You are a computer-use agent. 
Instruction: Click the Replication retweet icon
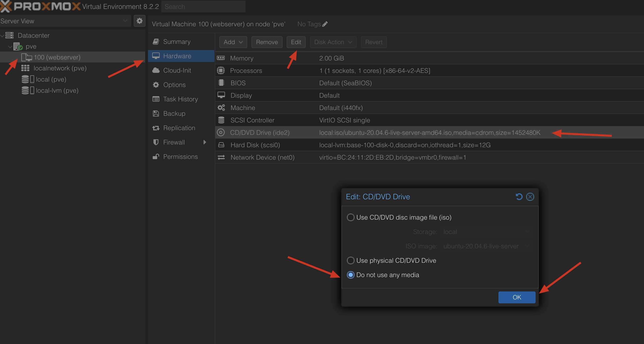pyautogui.click(x=156, y=128)
